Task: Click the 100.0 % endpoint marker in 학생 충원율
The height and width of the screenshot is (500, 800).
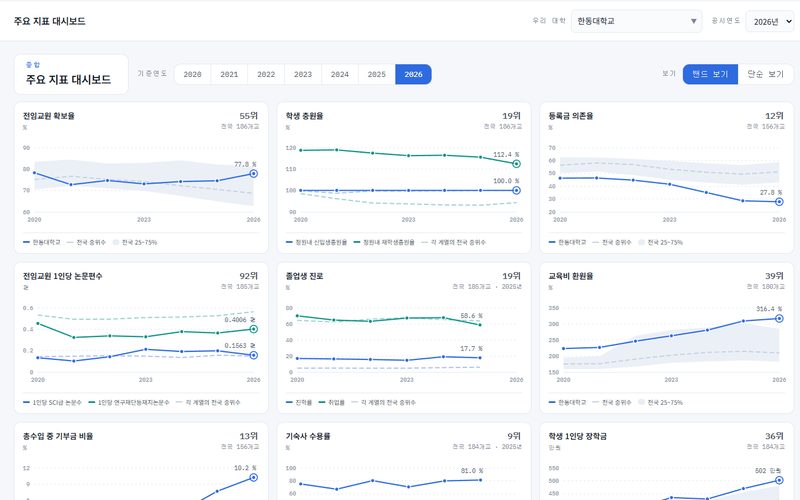Action: (x=516, y=190)
